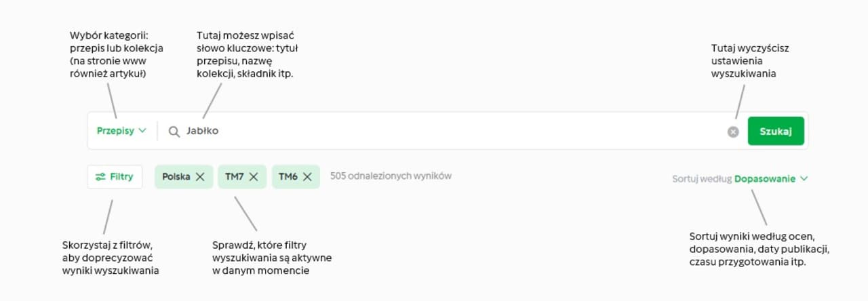Open the Filtry filter panel
Viewport: 868px width, 301px height.
pos(115,177)
